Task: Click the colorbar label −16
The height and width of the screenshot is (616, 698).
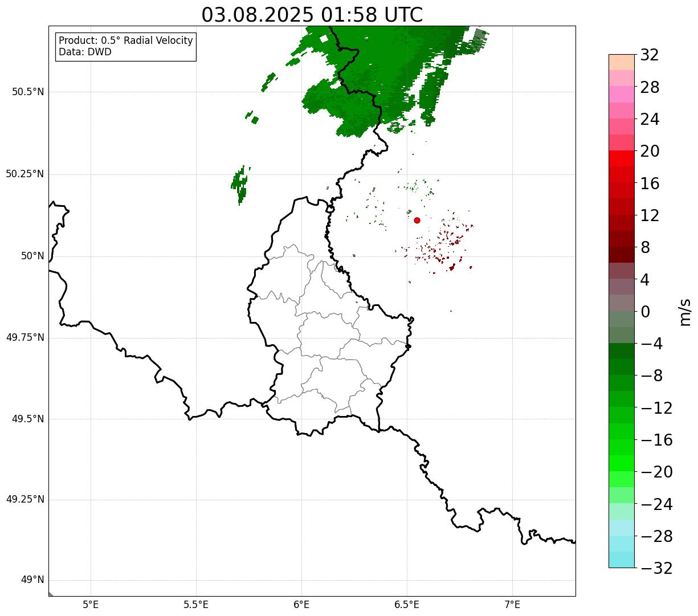Action: point(656,440)
